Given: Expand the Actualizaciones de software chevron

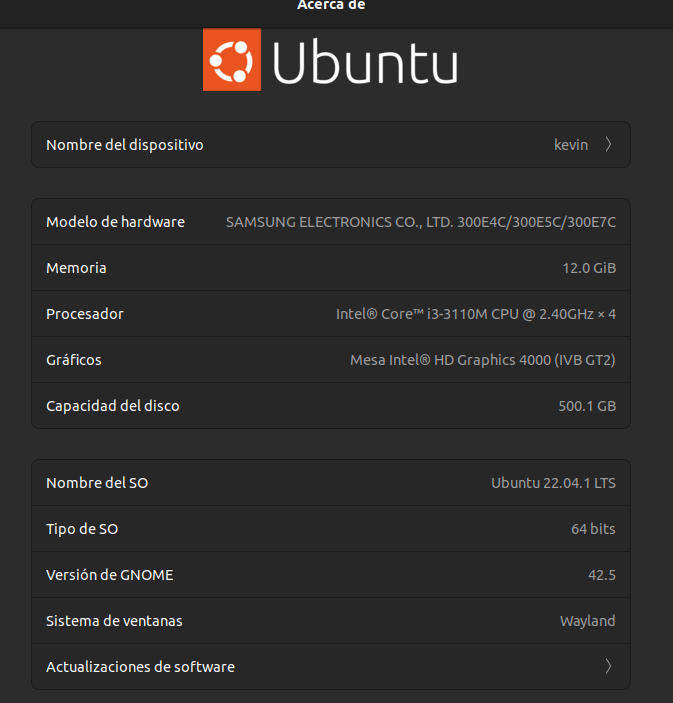Looking at the screenshot, I should [x=608, y=667].
